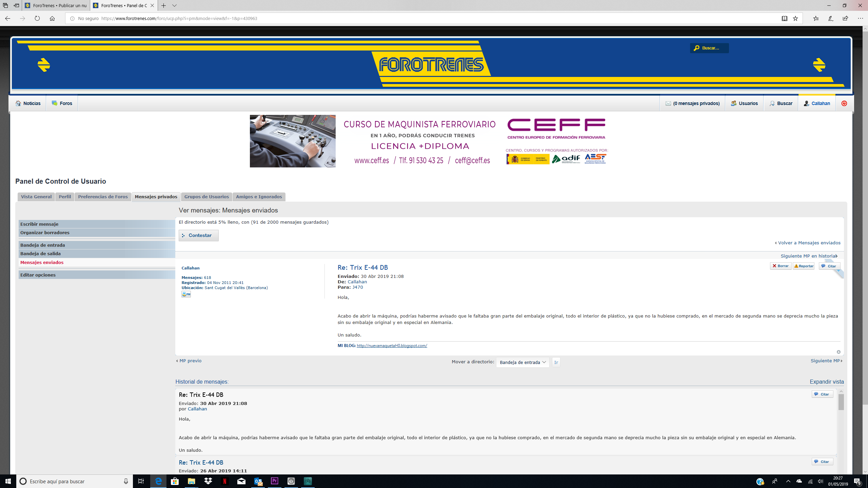Image resolution: width=868 pixels, height=488 pixels.
Task: Open Callahan user menu item
Action: (x=817, y=103)
